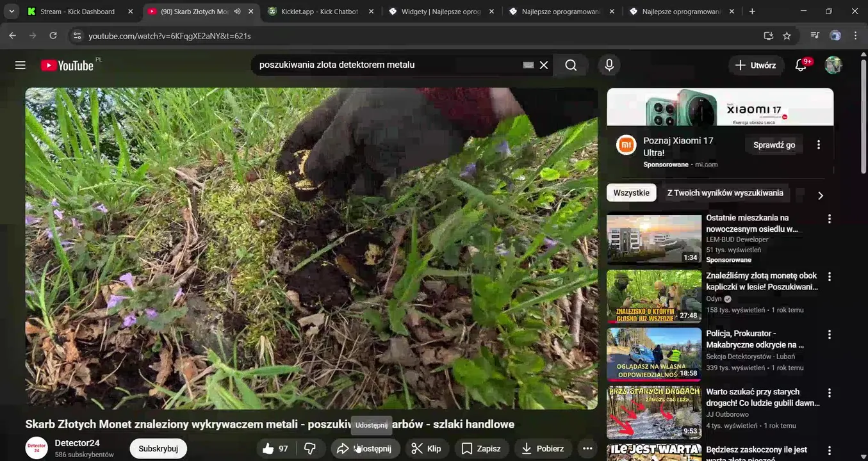Open more actions ellipsis under the video
This screenshot has height=461, width=868.
coord(587,449)
